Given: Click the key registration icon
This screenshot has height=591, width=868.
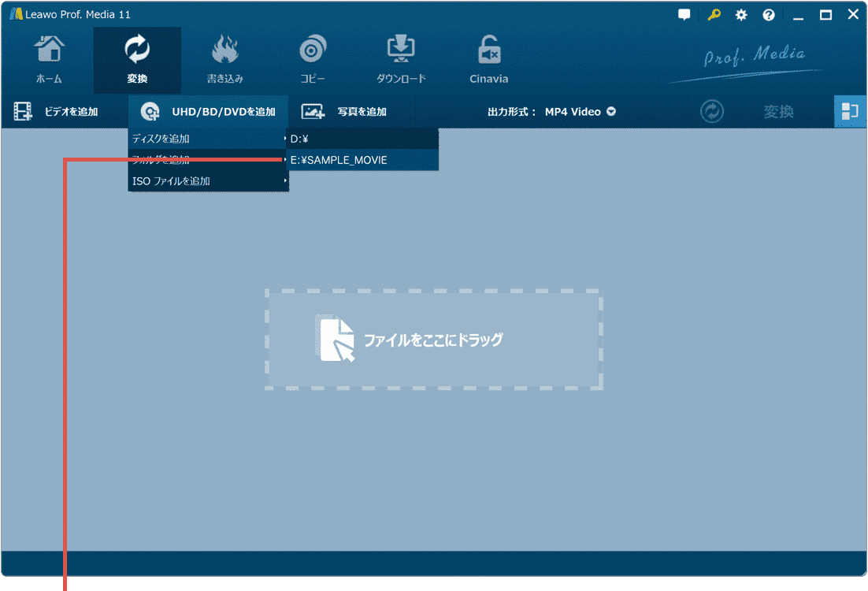Looking at the screenshot, I should point(714,15).
